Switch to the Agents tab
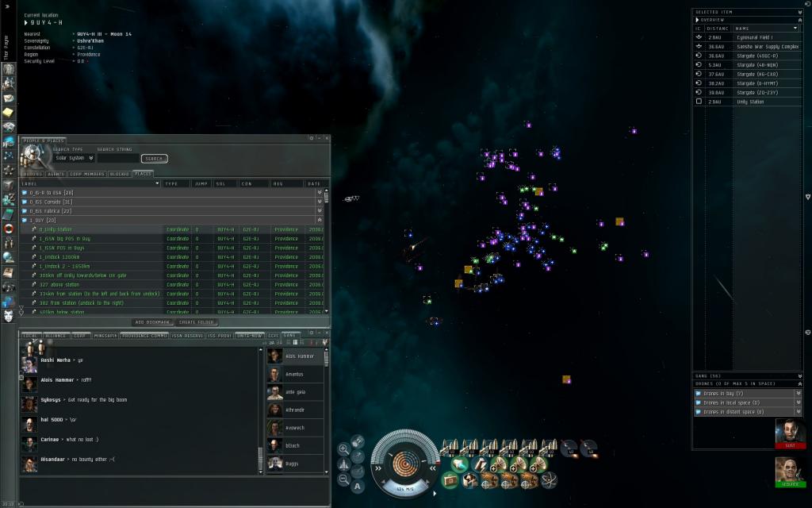 click(56, 173)
